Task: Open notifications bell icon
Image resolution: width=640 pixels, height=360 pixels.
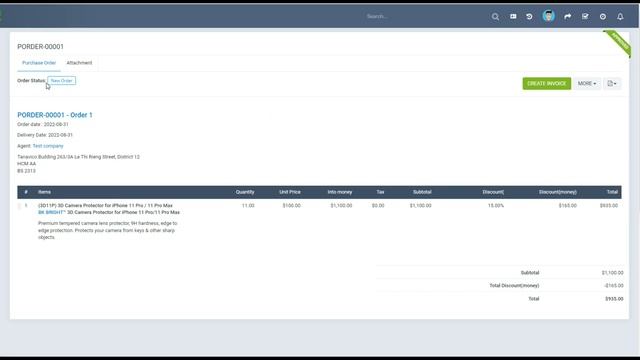Action: pos(620,16)
